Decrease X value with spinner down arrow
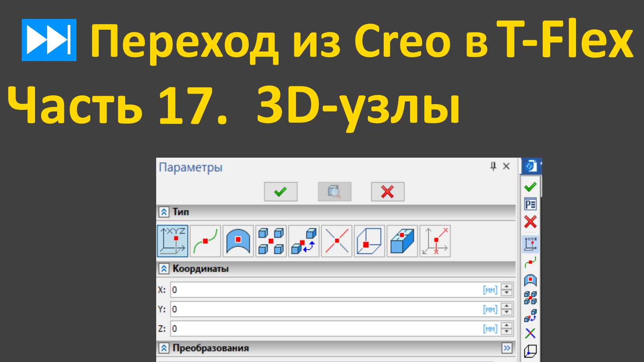The image size is (644, 362). coord(507,293)
